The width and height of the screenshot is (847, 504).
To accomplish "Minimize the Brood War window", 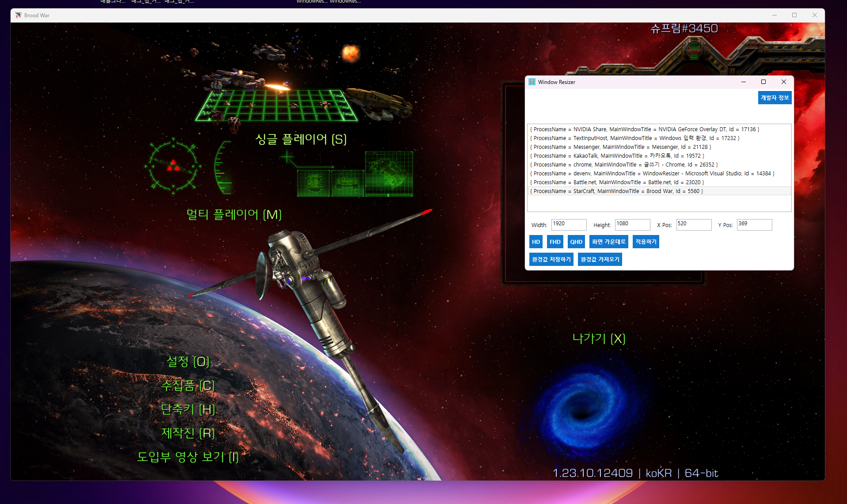I will [x=775, y=15].
